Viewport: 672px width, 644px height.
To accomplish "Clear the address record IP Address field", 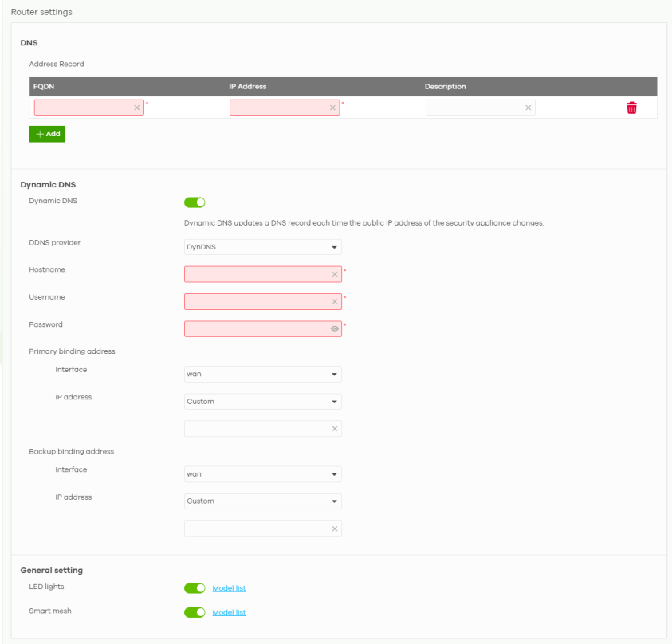I will 332,108.
